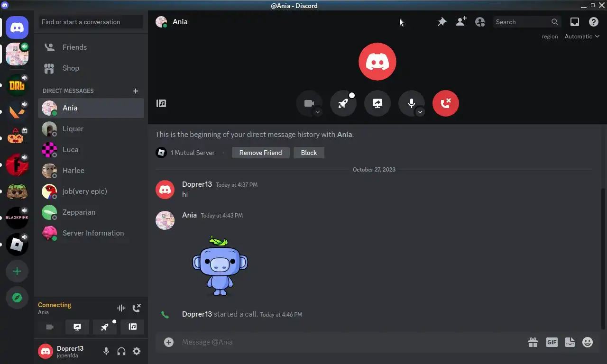This screenshot has height=364, width=607.
Task: Create DM plus icon beside Direct Messages
Action: 136,91
